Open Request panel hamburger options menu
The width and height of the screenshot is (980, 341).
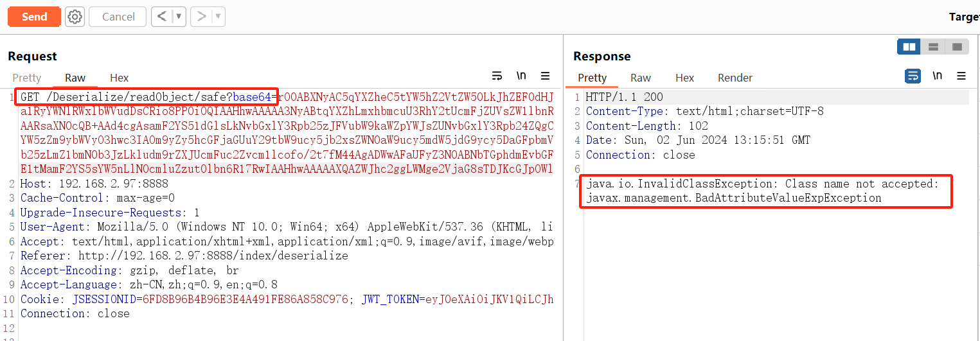click(x=545, y=76)
